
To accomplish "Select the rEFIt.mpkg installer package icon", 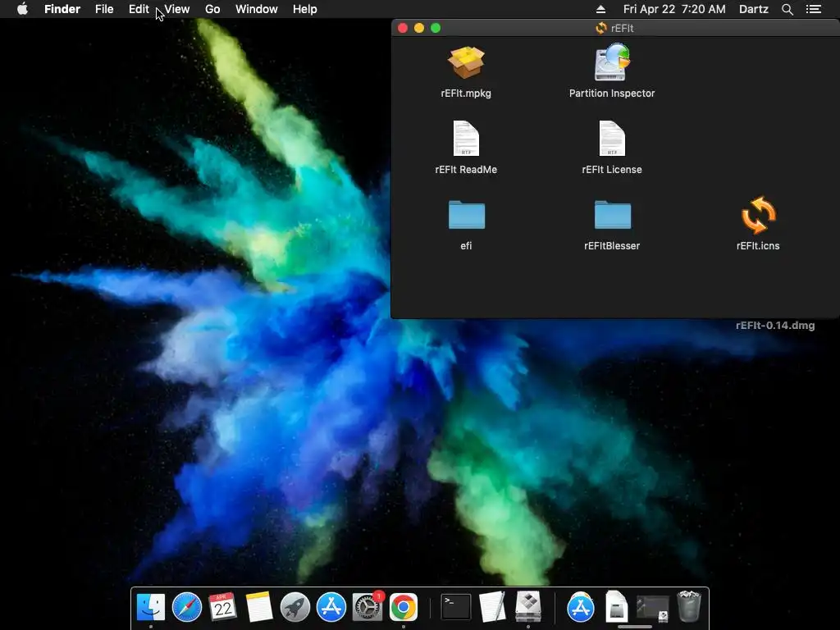I will (466, 62).
